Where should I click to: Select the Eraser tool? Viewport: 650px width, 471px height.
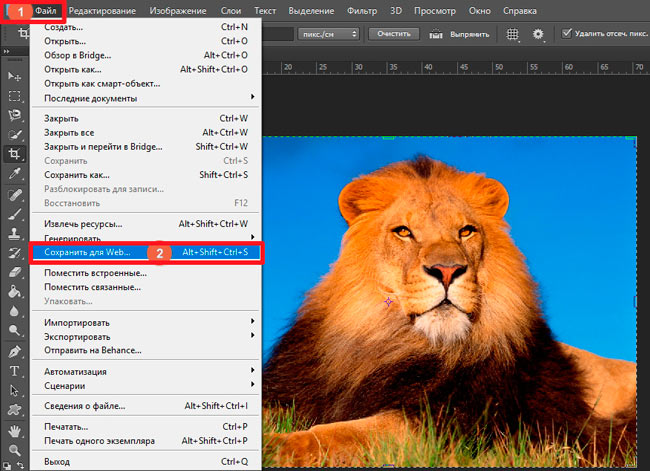coord(15,272)
